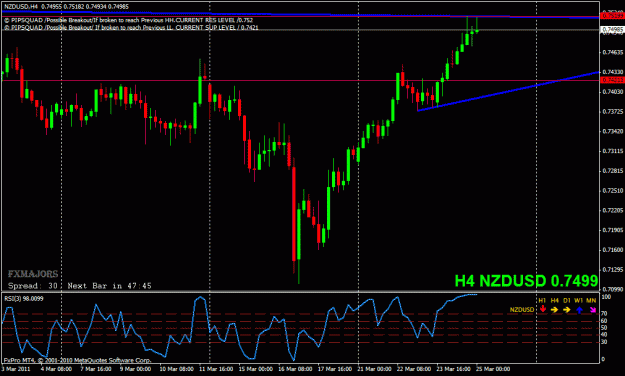Click the 4 Mar 08:00 time label
The image size is (625, 376).
pos(56,369)
